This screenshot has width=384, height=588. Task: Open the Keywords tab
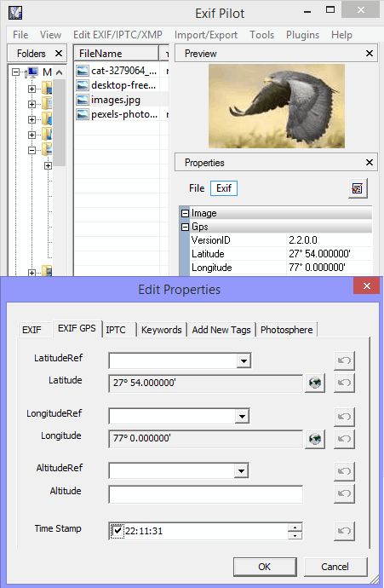(x=162, y=330)
